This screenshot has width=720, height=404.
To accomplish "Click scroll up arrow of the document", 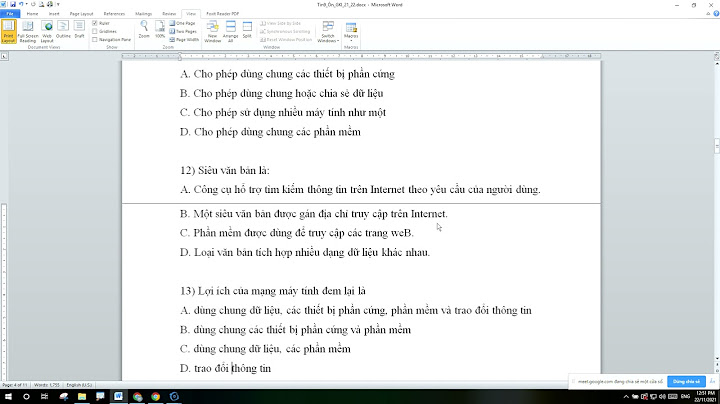I will point(717,63).
